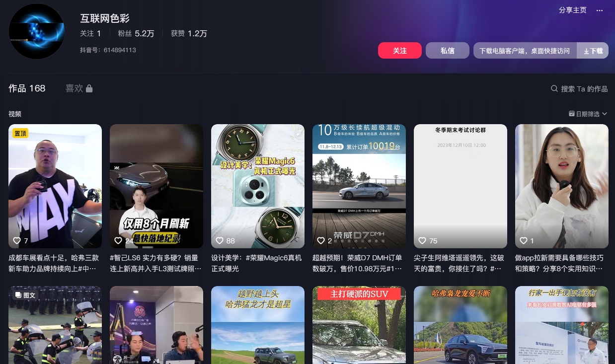Click the red 关注 follow button

point(400,51)
